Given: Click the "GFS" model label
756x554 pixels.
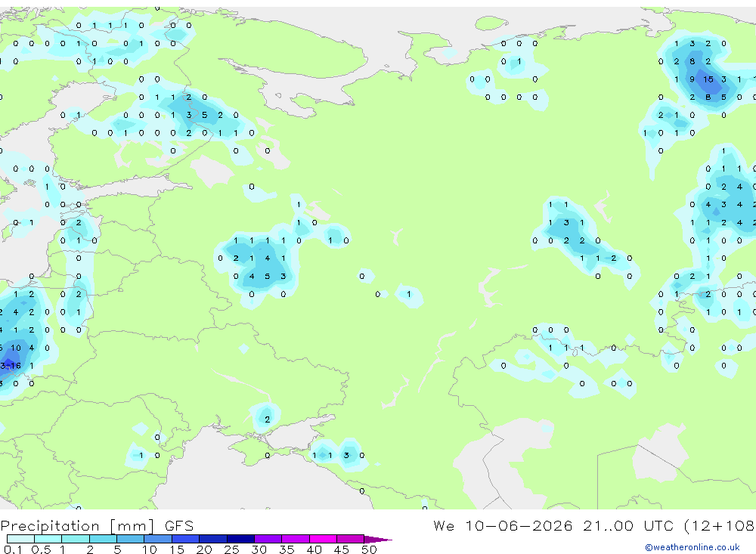Looking at the screenshot, I should [179, 526].
